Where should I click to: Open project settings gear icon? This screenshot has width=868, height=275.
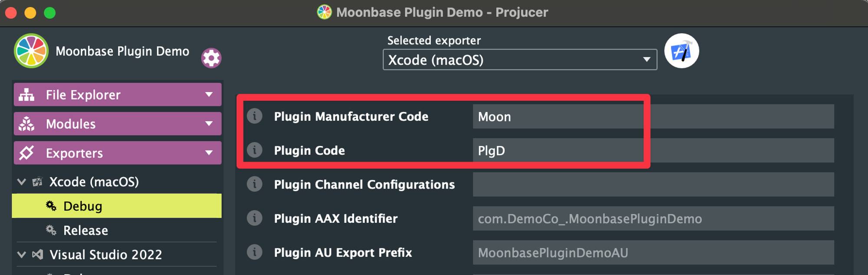211,58
